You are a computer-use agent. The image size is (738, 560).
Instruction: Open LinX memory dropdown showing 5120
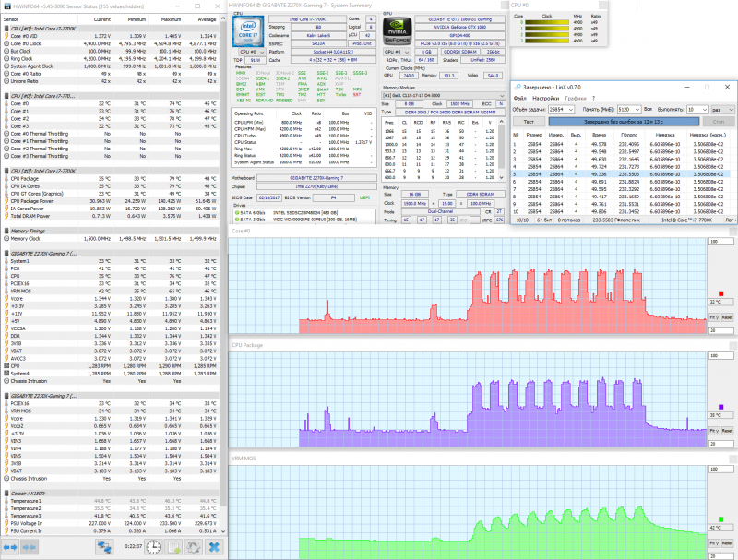629,109
